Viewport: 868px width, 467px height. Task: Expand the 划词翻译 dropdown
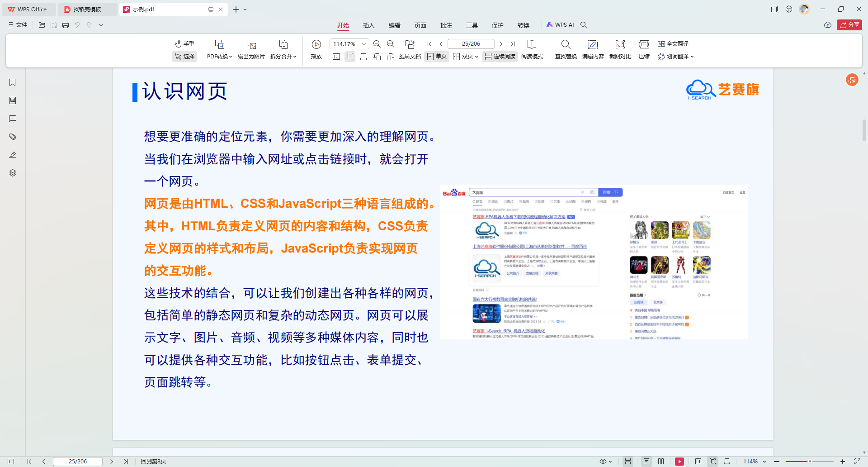[675, 57]
